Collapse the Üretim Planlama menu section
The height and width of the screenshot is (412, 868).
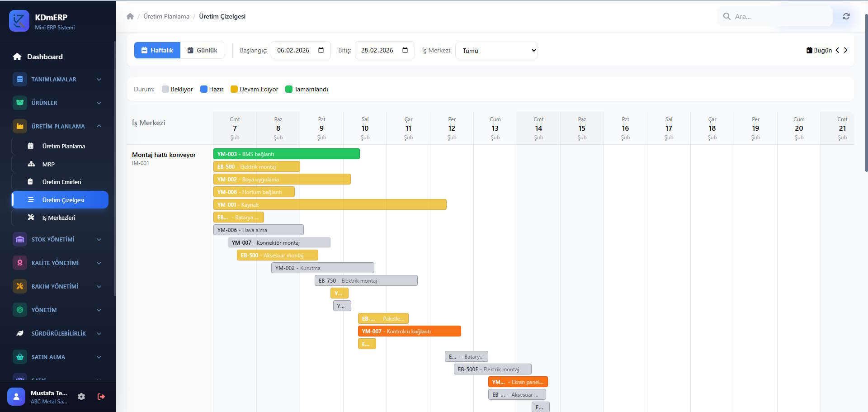pyautogui.click(x=58, y=126)
